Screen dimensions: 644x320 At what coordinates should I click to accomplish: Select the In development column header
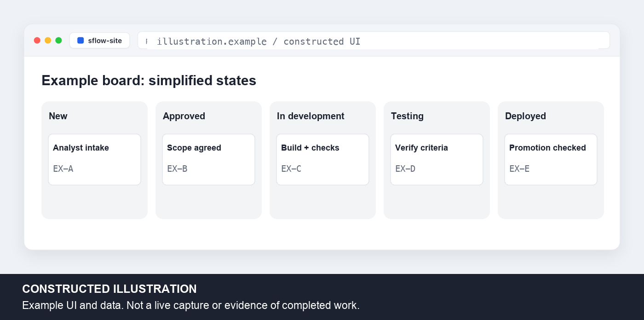[310, 116]
